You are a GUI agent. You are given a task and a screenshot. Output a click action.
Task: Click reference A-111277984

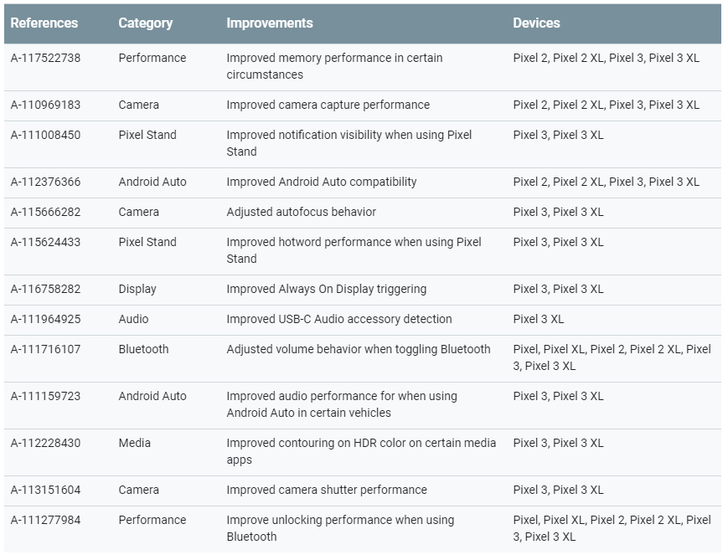tap(45, 520)
